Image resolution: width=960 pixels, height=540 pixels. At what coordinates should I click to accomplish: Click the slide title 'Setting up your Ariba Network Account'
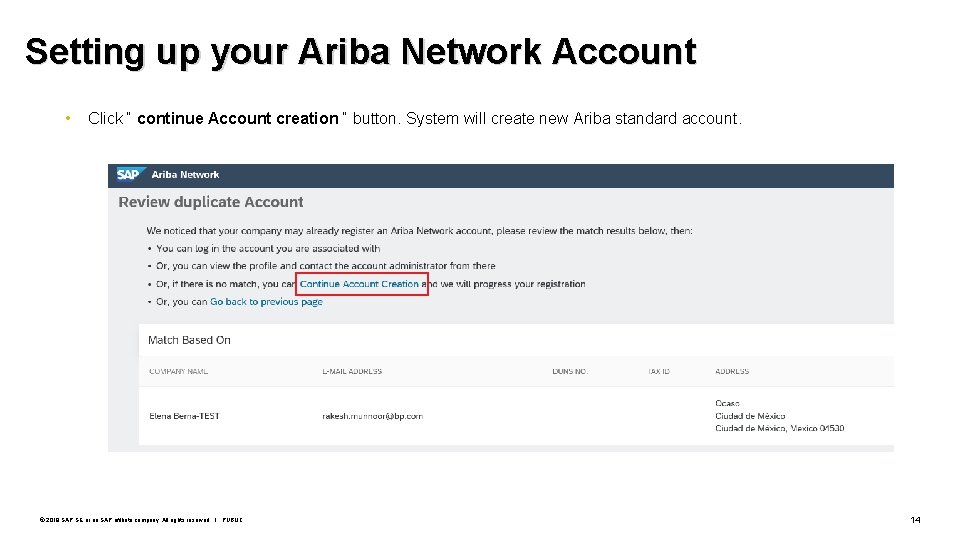(x=360, y=52)
